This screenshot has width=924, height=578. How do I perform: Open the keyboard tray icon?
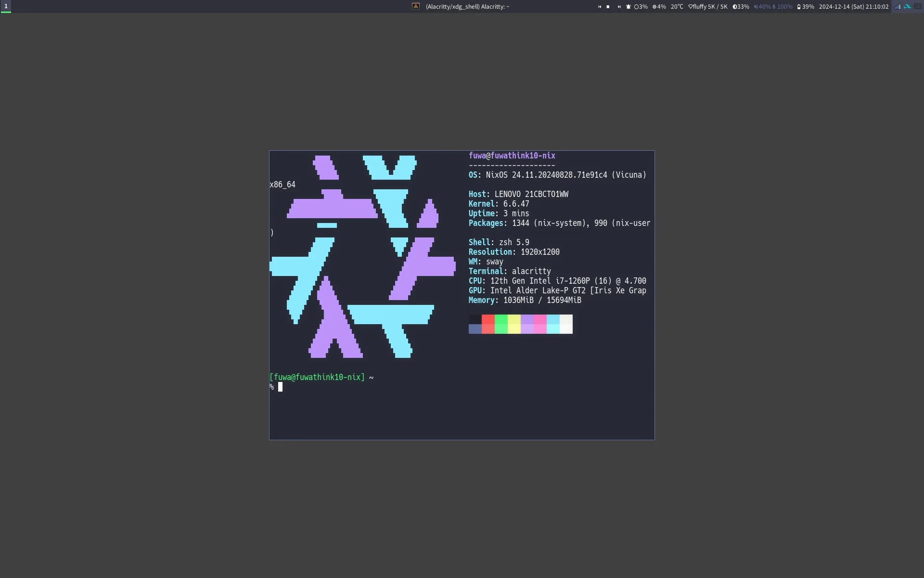(x=917, y=7)
